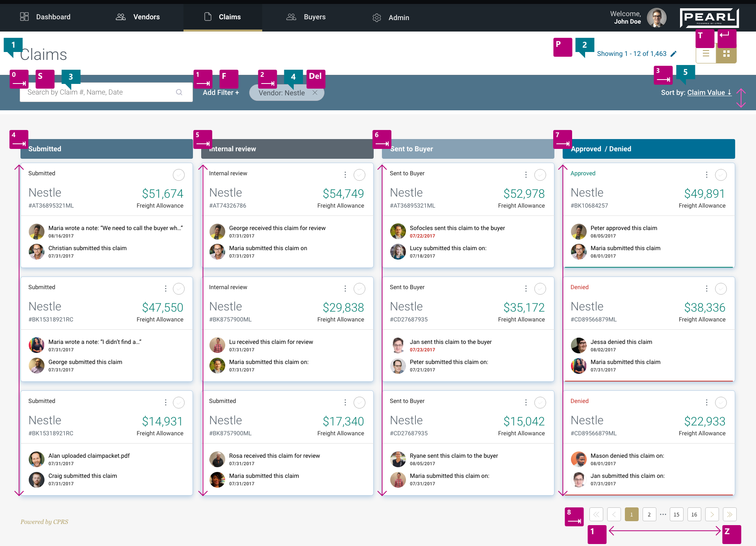
Task: Check the select circle on $51,674 claim
Action: tap(179, 175)
